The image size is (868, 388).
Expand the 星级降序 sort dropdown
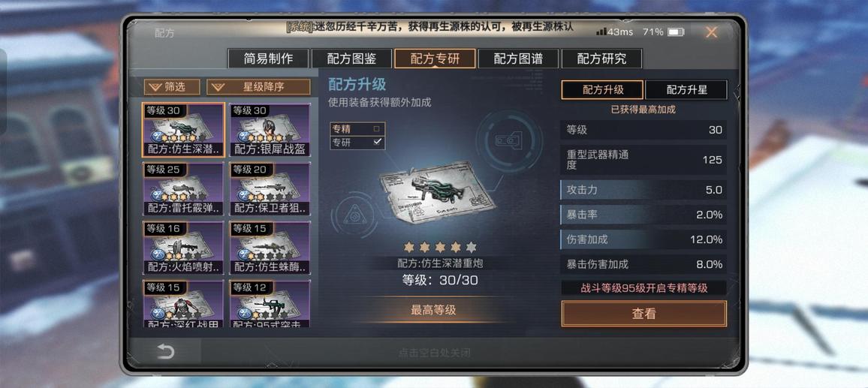coord(258,87)
